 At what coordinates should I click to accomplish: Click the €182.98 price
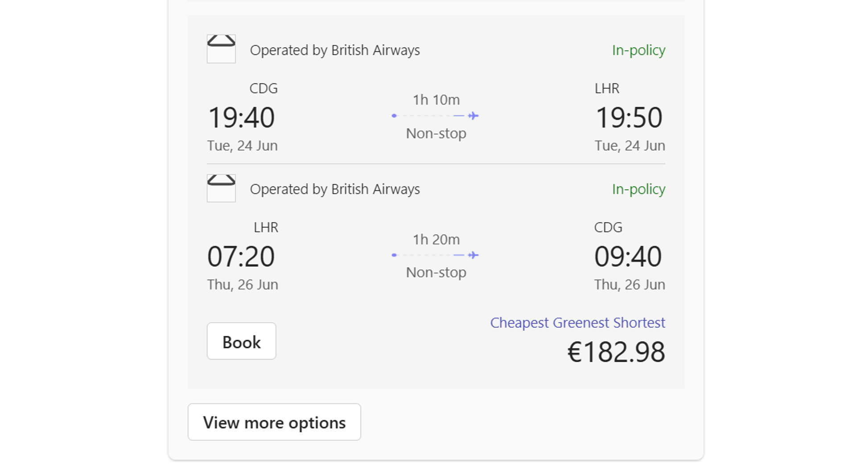pos(616,352)
